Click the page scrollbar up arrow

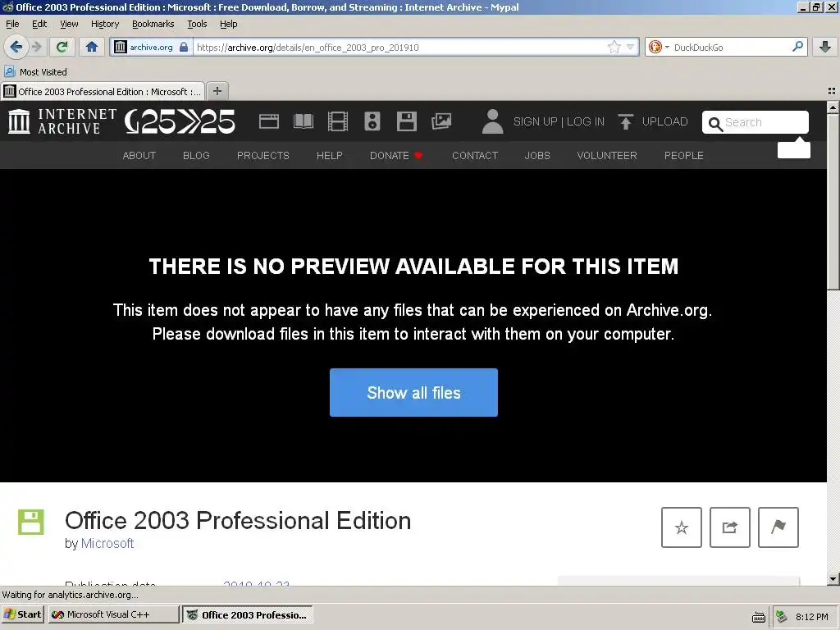coord(833,107)
